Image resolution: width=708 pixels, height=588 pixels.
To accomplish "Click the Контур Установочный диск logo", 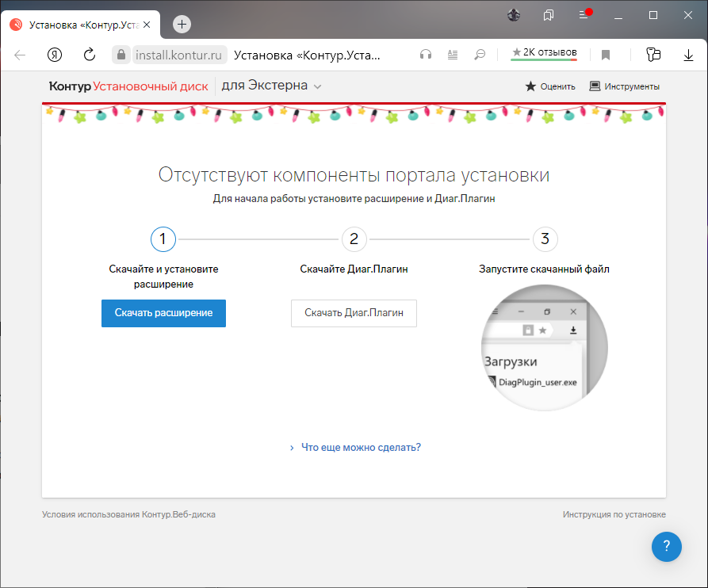I will coord(128,86).
